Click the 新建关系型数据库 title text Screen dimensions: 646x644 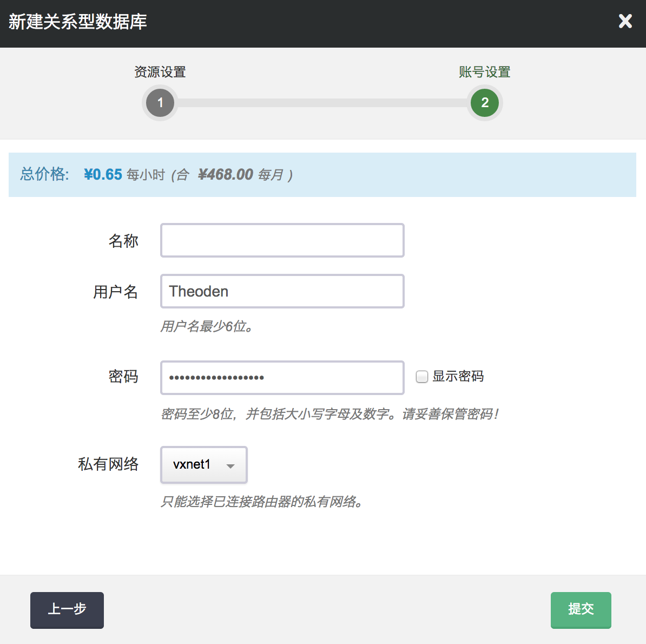[x=78, y=22]
